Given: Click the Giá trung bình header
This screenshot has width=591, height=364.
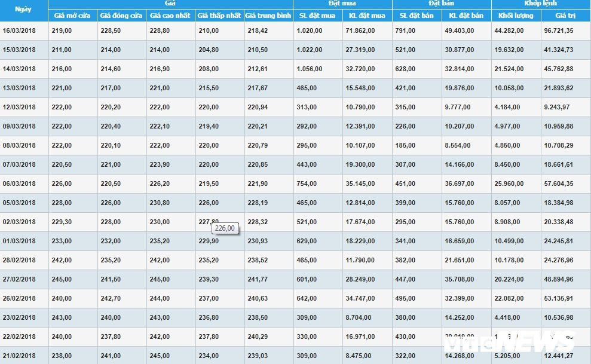Looking at the screenshot, I should coord(268,16).
